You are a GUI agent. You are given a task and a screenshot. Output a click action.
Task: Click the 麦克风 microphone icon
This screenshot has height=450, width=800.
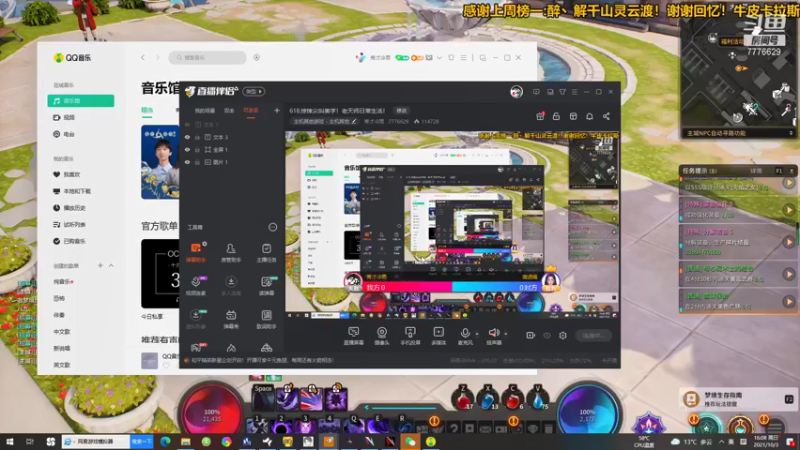click(x=465, y=336)
